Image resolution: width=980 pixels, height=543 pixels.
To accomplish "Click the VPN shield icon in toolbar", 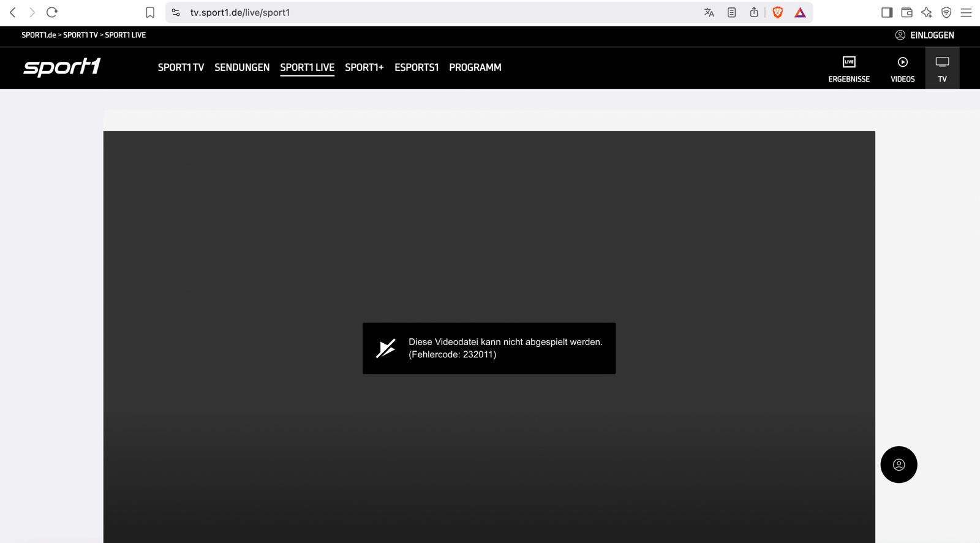I will point(946,12).
